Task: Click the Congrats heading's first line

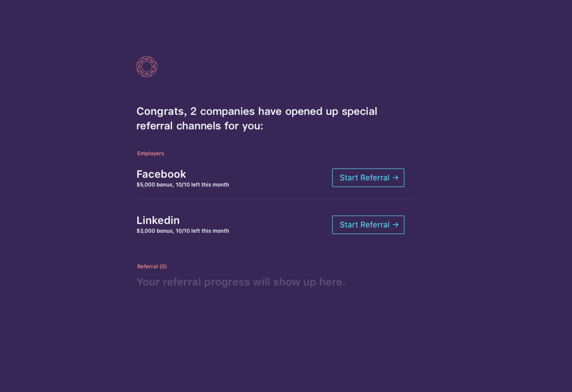Action: point(257,112)
